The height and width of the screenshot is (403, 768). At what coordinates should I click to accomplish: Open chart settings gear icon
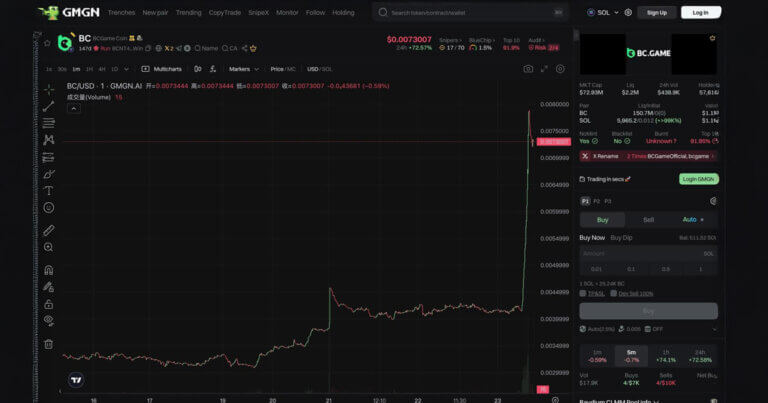(560, 69)
